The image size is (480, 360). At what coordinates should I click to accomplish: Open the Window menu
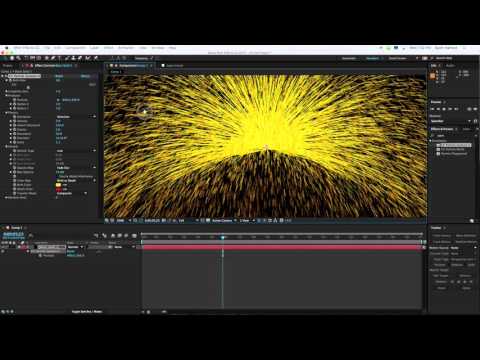(158, 48)
